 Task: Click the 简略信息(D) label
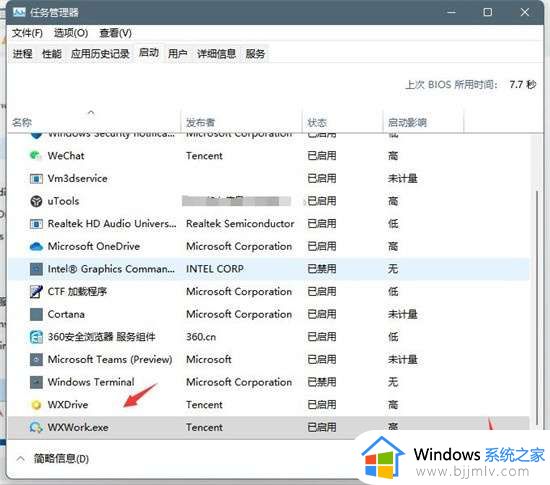click(x=61, y=459)
